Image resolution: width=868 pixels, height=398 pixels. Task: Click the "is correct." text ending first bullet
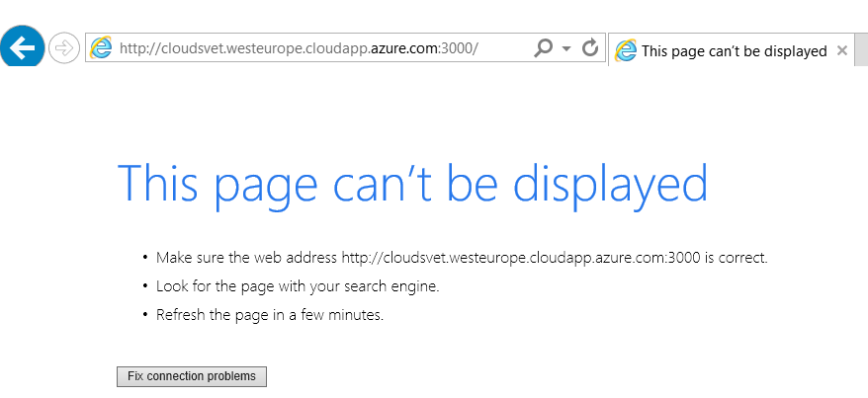coord(736,258)
